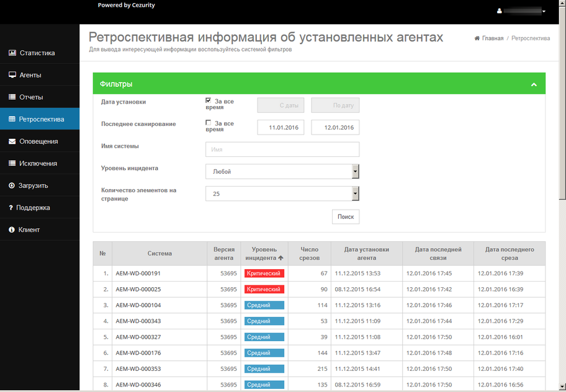
Task: Click the Поиск button
Action: 346,216
